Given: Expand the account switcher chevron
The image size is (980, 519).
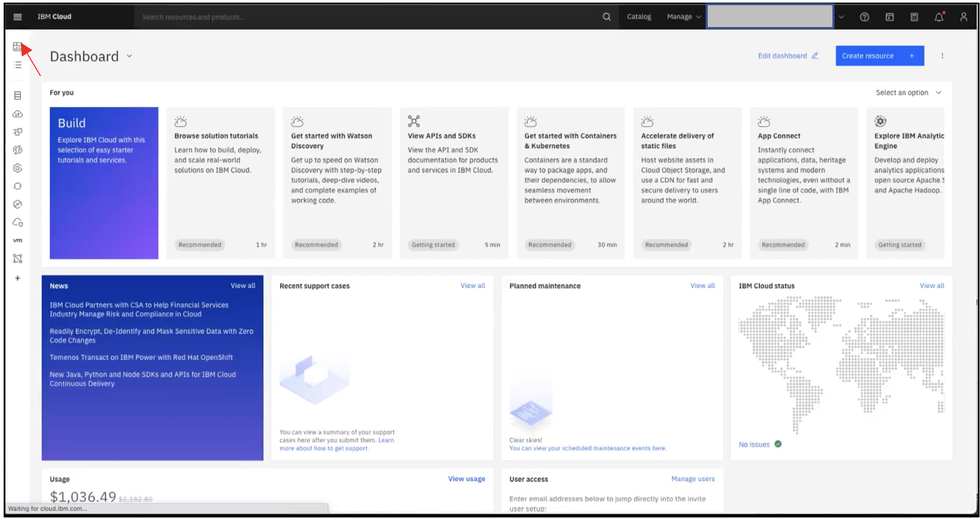Looking at the screenshot, I should tap(841, 17).
